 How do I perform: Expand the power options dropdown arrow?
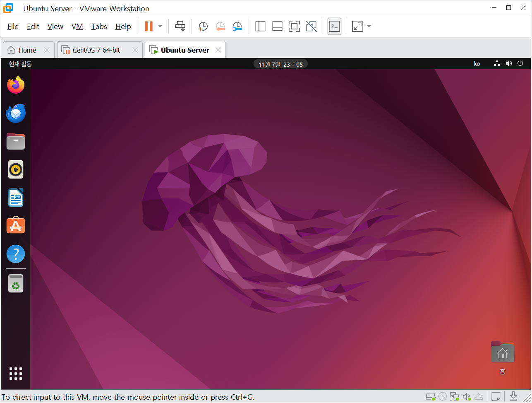pos(160,26)
